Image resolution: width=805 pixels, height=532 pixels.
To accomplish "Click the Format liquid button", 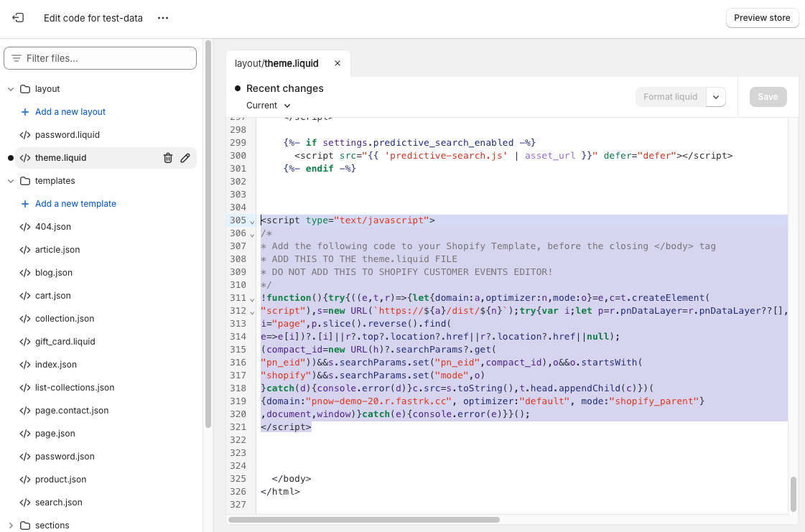I will pos(671,97).
